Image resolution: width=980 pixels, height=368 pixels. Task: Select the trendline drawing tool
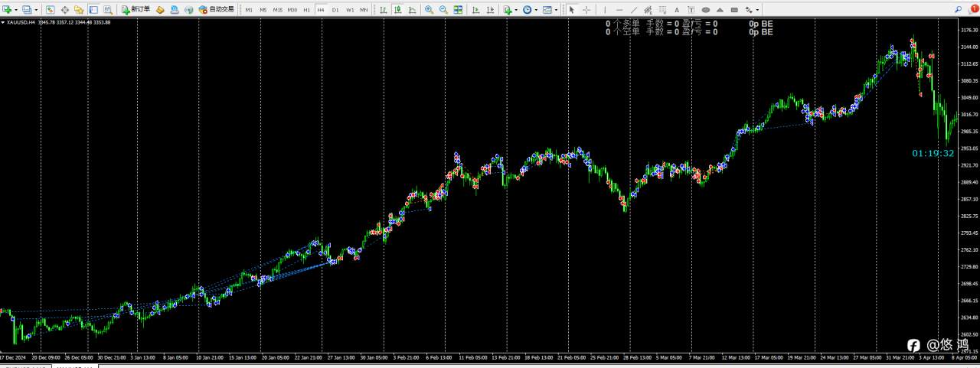634,9
